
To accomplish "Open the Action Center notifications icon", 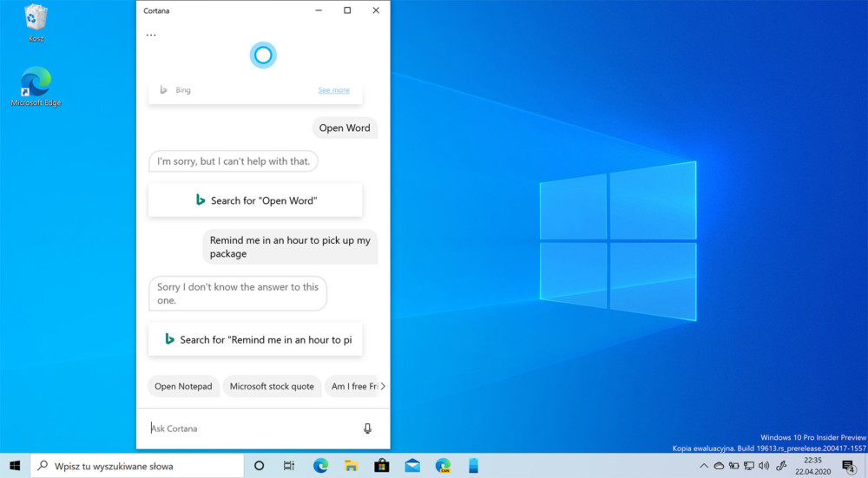I will (x=849, y=467).
